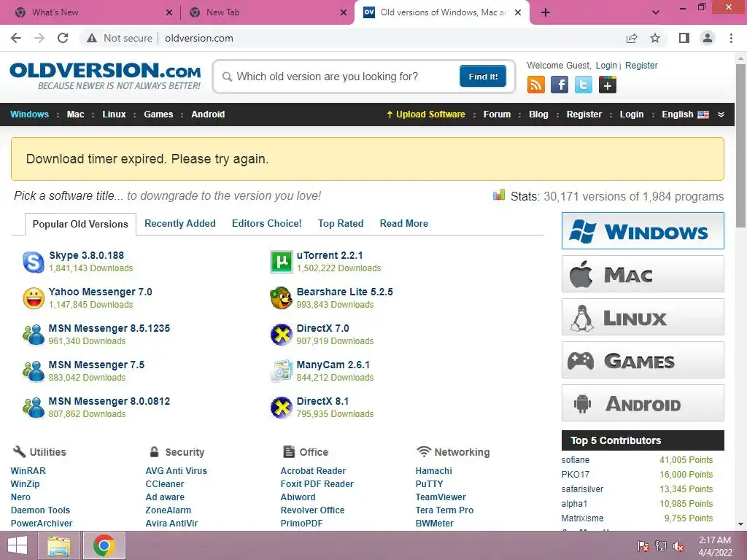Click the Not secure warning icon
The height and width of the screenshot is (560, 747).
point(92,38)
